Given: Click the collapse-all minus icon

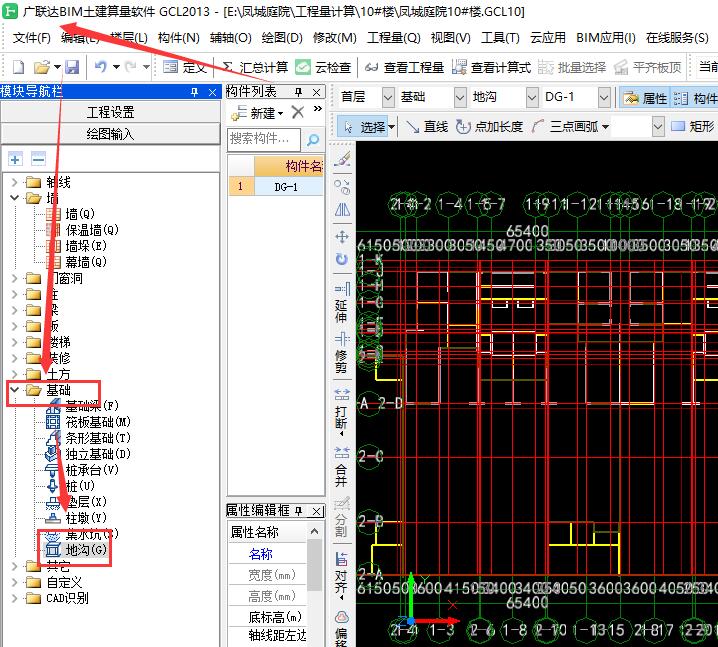Looking at the screenshot, I should 38,159.
